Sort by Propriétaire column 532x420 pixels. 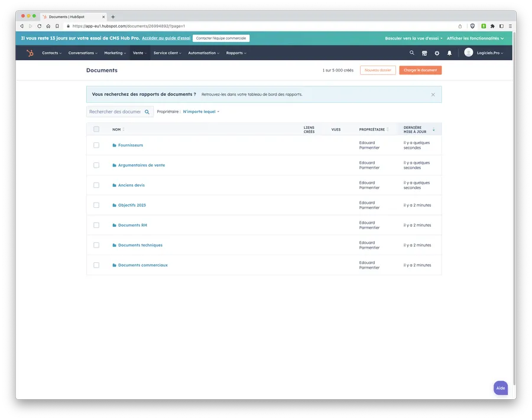pyautogui.click(x=374, y=129)
